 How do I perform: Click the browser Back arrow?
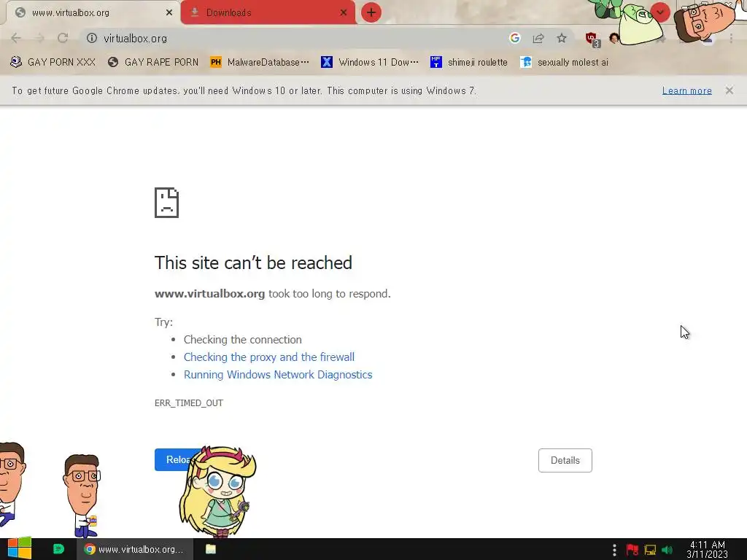[x=16, y=38]
